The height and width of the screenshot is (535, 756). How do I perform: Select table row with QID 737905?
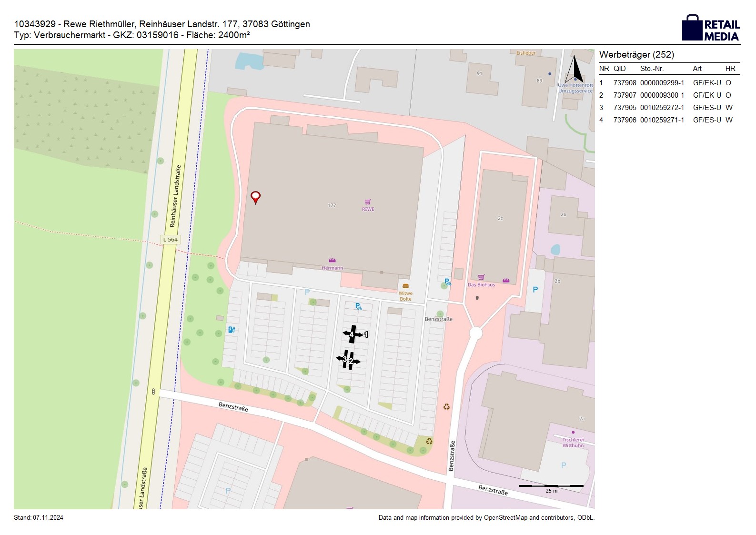(x=669, y=108)
